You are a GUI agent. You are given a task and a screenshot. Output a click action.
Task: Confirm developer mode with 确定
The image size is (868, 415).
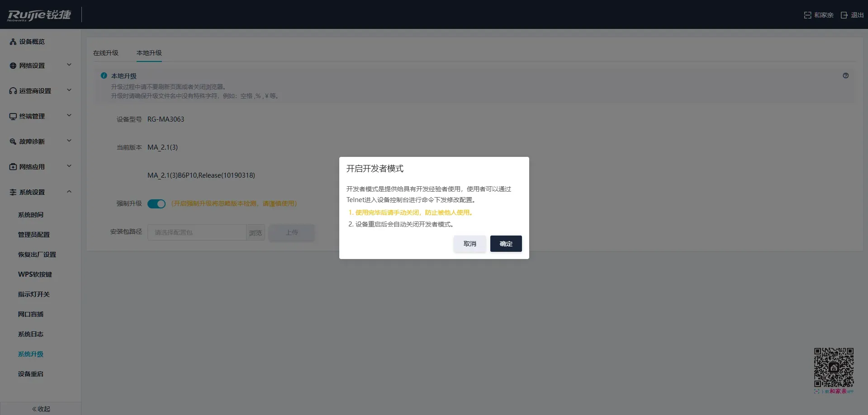click(x=505, y=244)
